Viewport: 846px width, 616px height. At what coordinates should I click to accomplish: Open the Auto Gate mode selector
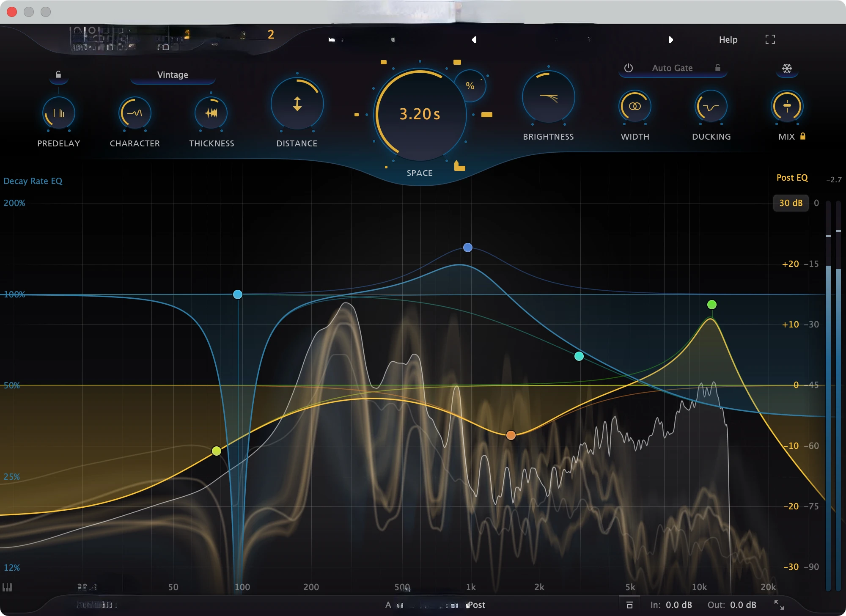pyautogui.click(x=672, y=68)
